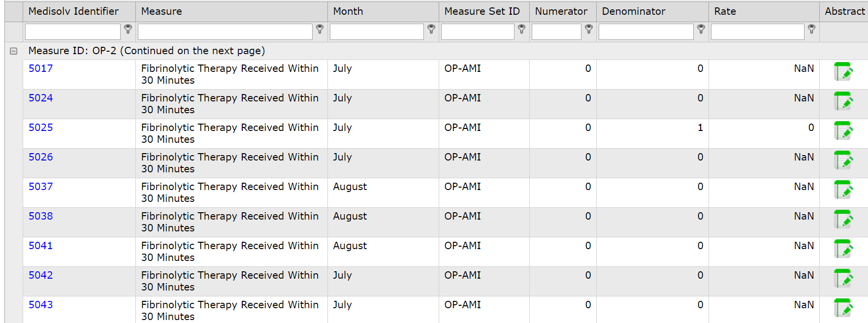This screenshot has width=868, height=323.
Task: Open filter menu for Measure Set ID
Action: (521, 30)
